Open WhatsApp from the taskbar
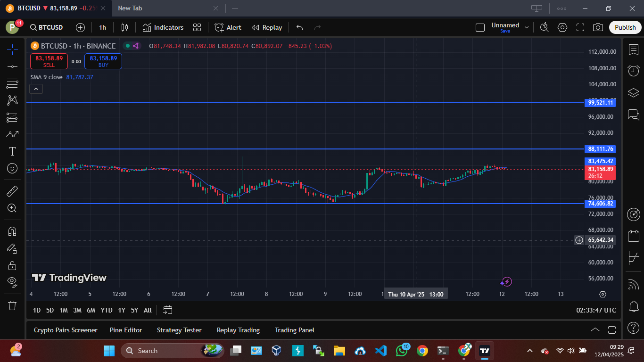The width and height of the screenshot is (644, 362). [x=402, y=351]
